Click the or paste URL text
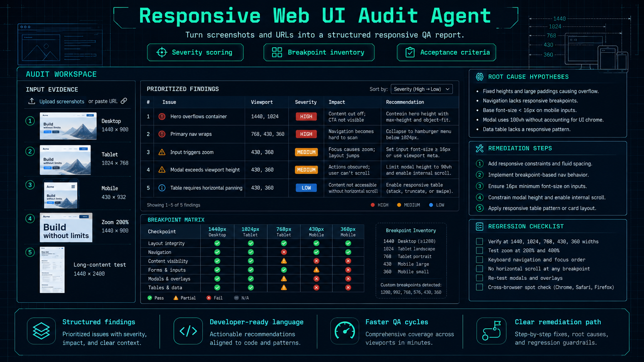644x362 pixels. click(103, 101)
